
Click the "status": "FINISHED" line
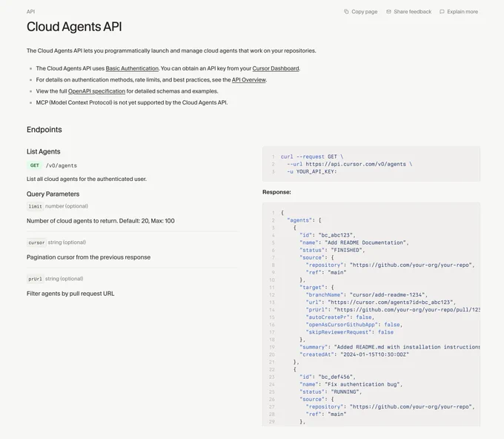click(x=332, y=250)
